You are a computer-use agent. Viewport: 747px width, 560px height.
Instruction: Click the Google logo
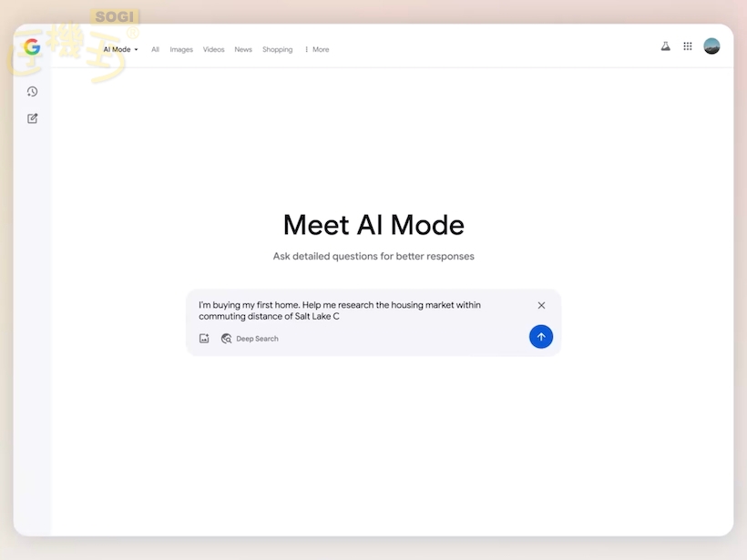32,46
